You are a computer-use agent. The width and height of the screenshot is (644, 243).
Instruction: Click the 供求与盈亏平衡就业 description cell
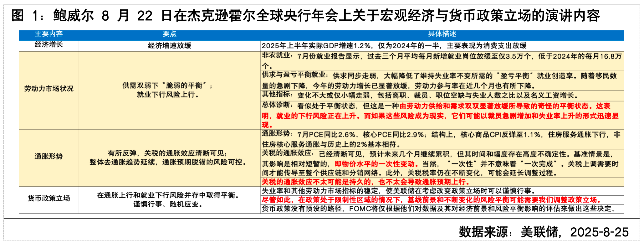tap(442, 80)
